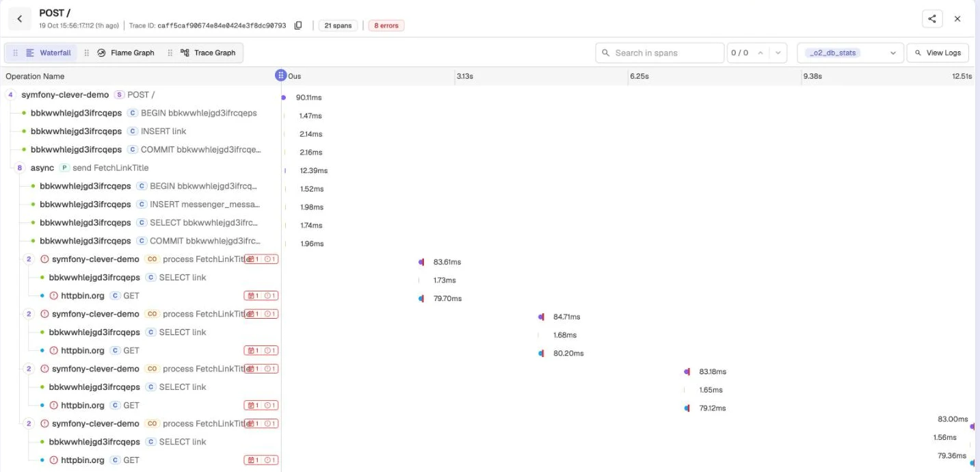This screenshot has width=980, height=472.
Task: Click the 83.61ms span bar in timeline
Action: [x=421, y=262]
